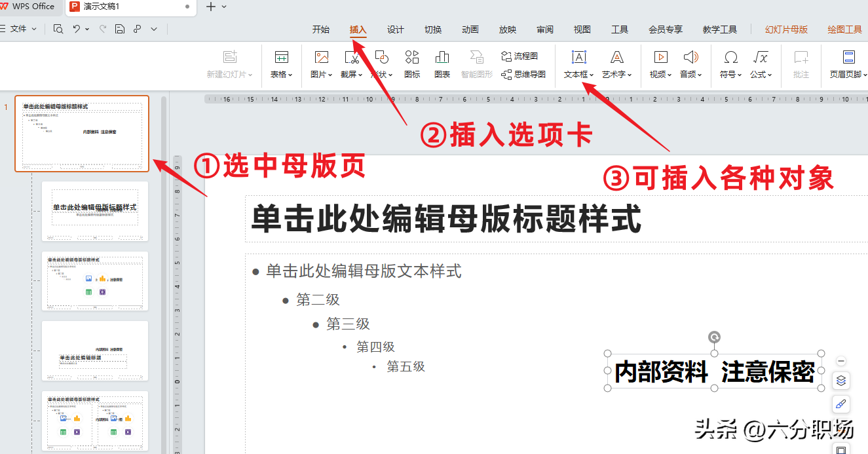This screenshot has height=454, width=868.
Task: Switch to the 审阅 ribbon tab
Action: pyautogui.click(x=545, y=29)
